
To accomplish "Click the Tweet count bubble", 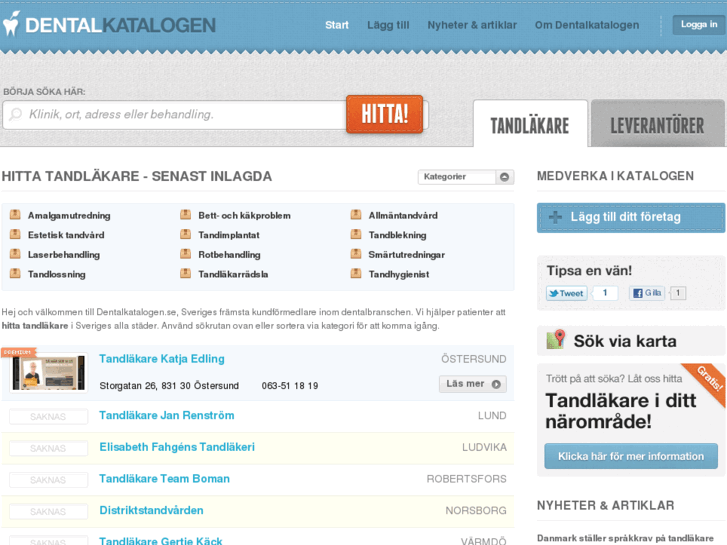I will pyautogui.click(x=605, y=293).
